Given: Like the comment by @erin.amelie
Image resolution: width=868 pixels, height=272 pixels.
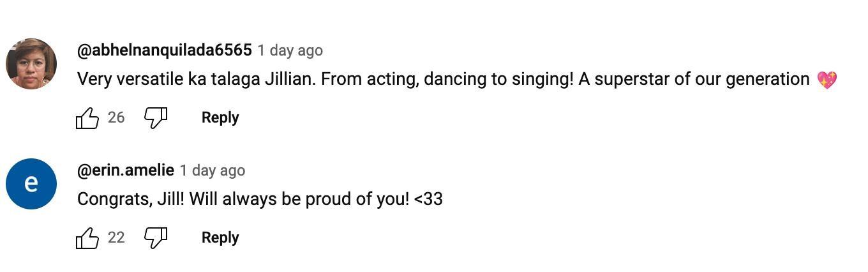Looking at the screenshot, I should point(87,238).
